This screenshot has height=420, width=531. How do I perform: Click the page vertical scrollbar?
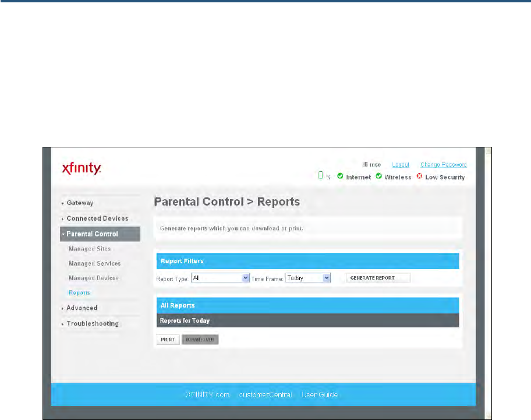(488, 283)
